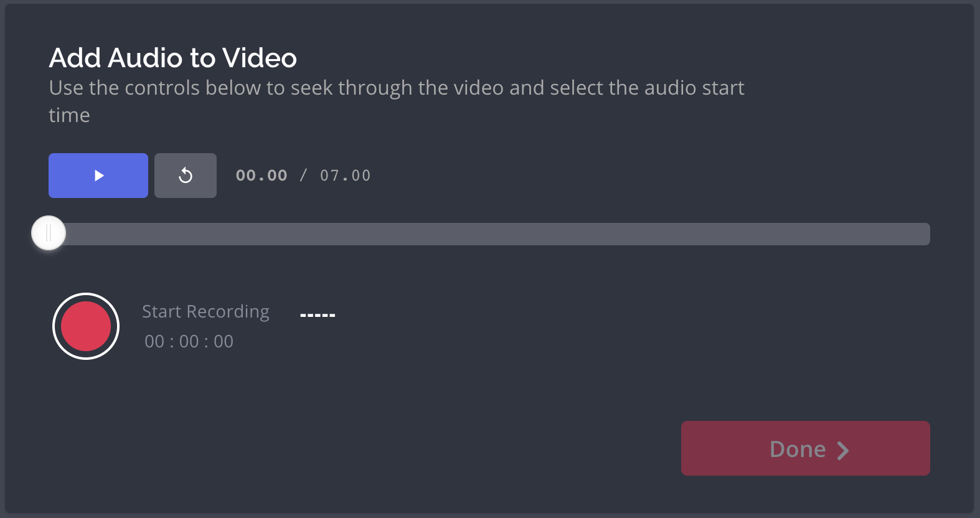Click the instruction text below the heading
Viewport: 980px width, 518px height.
click(x=396, y=88)
